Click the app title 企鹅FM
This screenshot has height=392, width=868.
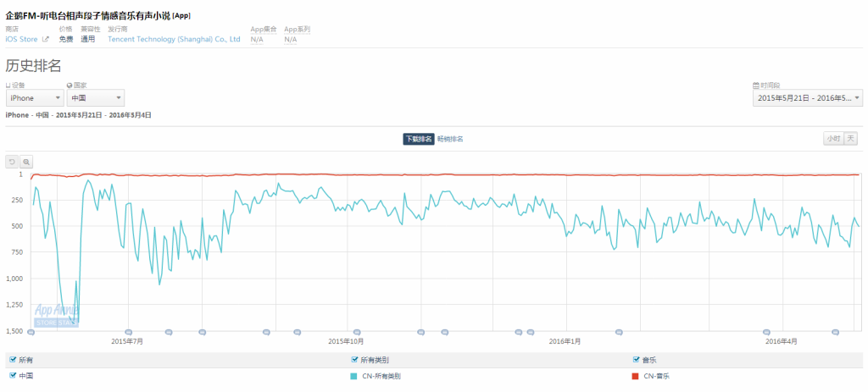pos(98,15)
